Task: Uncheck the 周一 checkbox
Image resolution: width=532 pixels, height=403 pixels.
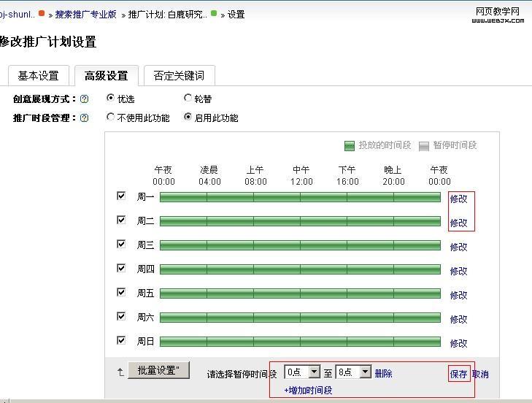Action: [x=121, y=196]
